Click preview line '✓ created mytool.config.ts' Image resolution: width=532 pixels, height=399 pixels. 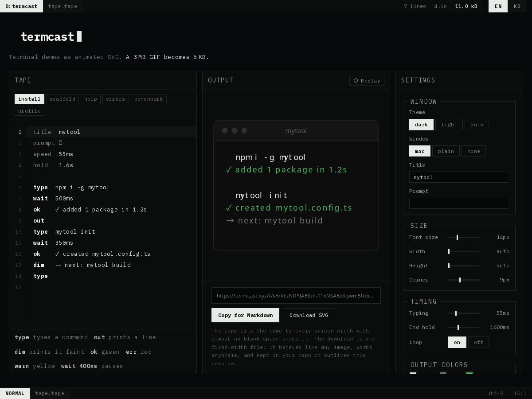[289, 207]
